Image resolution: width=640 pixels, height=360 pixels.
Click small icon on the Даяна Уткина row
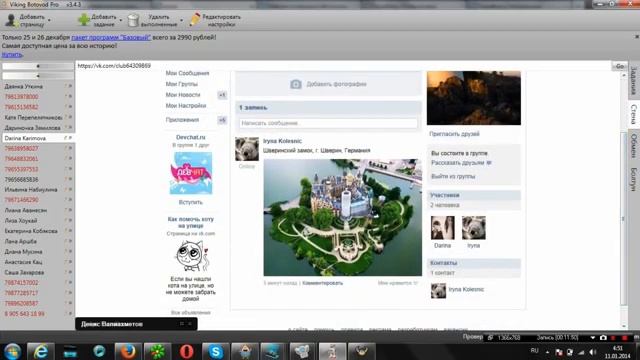click(70, 86)
